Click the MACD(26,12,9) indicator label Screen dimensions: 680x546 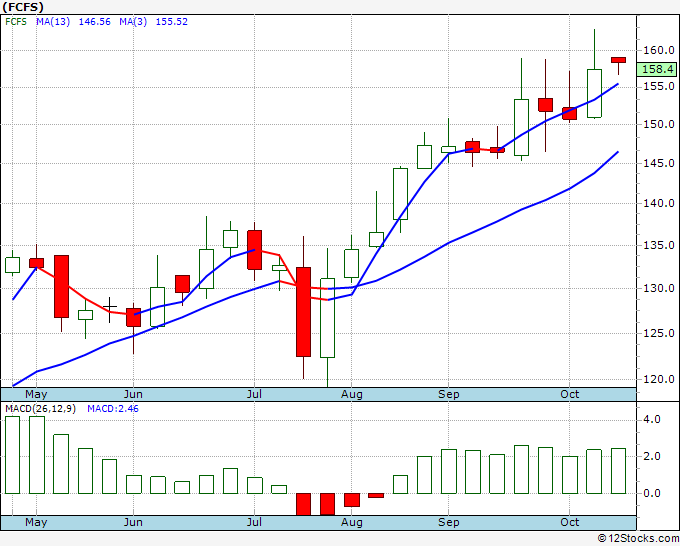(x=40, y=409)
